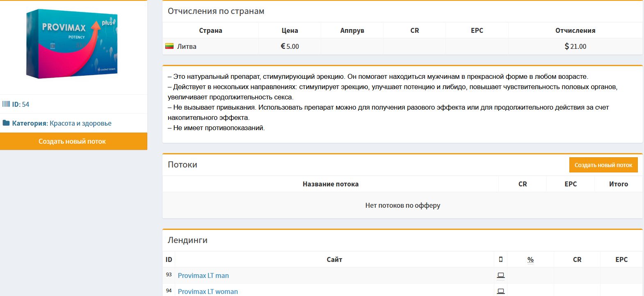
Task: Click desktop icon in Provimax LT woman row
Action: pos(501,291)
